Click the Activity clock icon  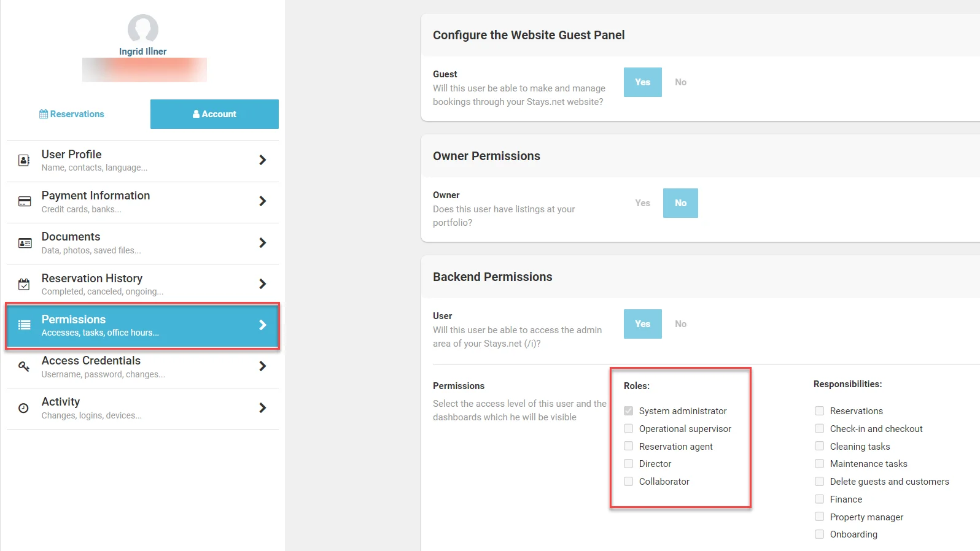pos(24,408)
